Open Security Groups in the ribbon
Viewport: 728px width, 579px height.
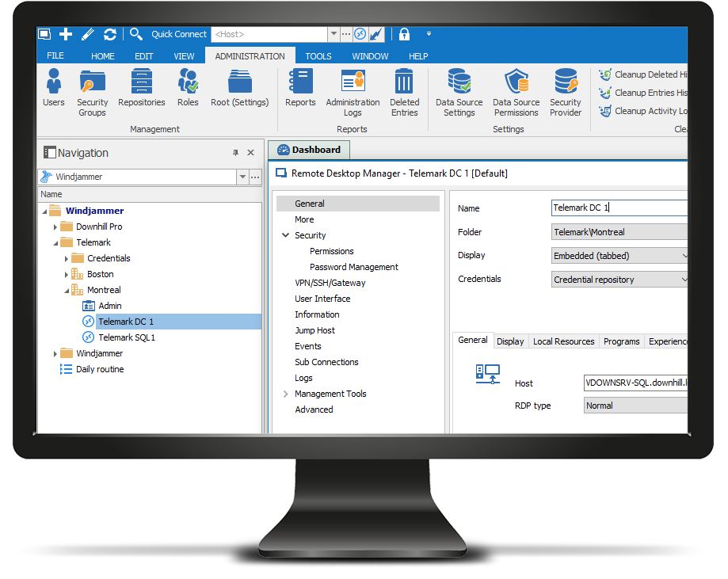coord(93,93)
